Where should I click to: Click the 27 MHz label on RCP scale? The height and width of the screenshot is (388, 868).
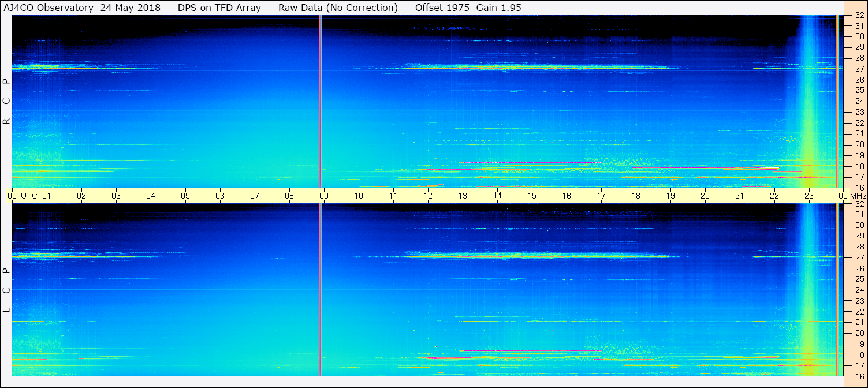point(859,69)
